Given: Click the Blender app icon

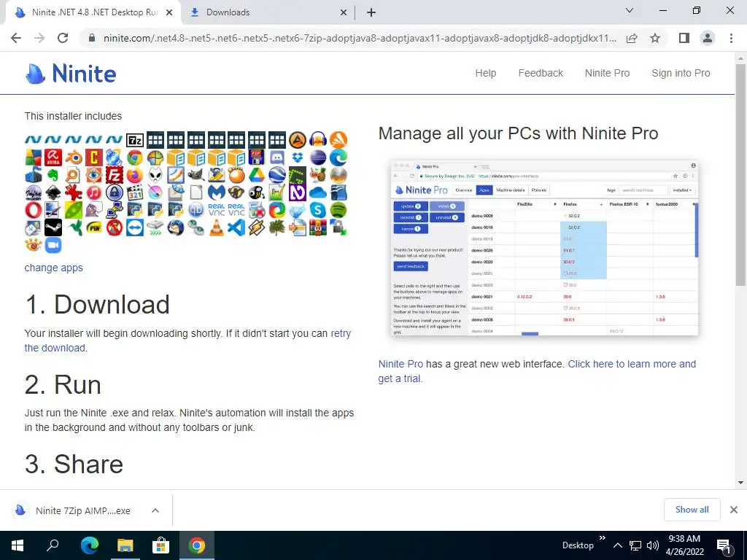Looking at the screenshot, I should click(x=74, y=157).
